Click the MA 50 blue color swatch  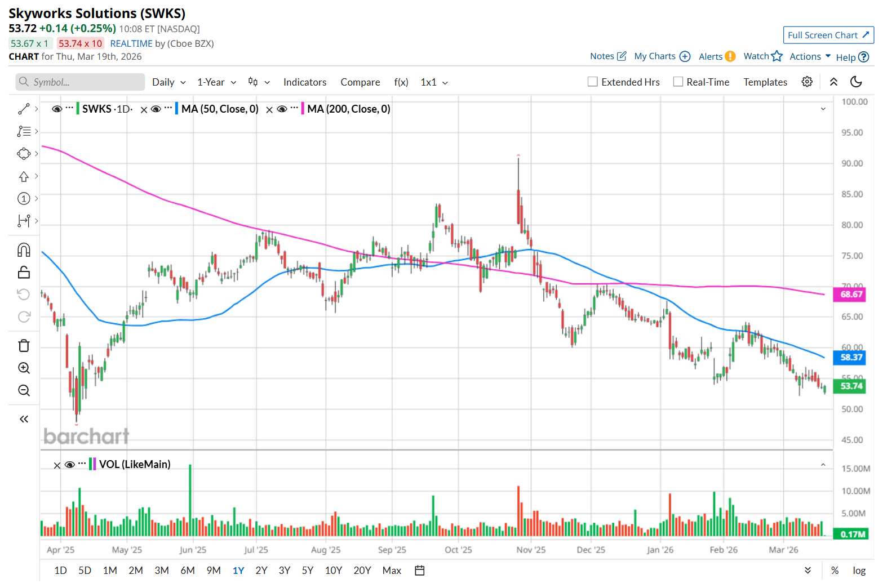point(176,109)
